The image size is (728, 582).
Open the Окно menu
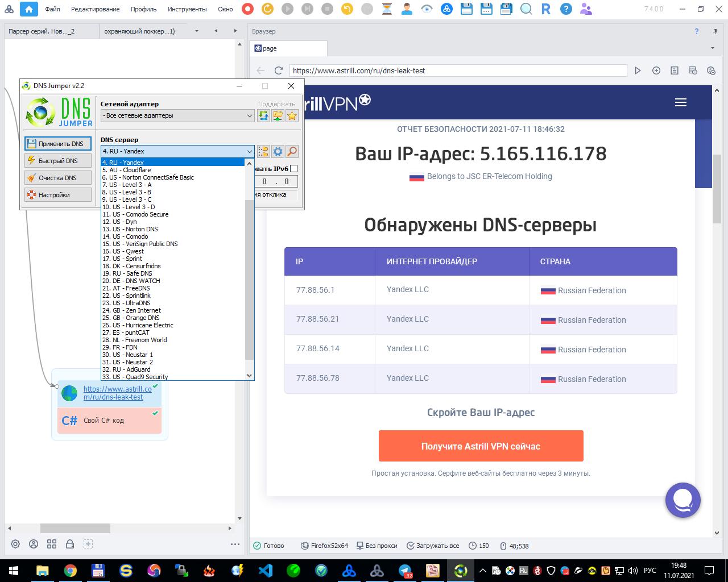tap(225, 9)
